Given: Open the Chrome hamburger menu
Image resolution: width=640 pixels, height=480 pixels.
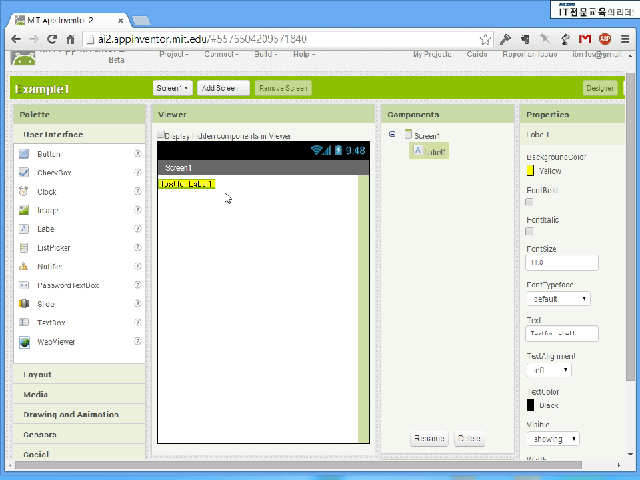Looking at the screenshot, I should [x=625, y=39].
